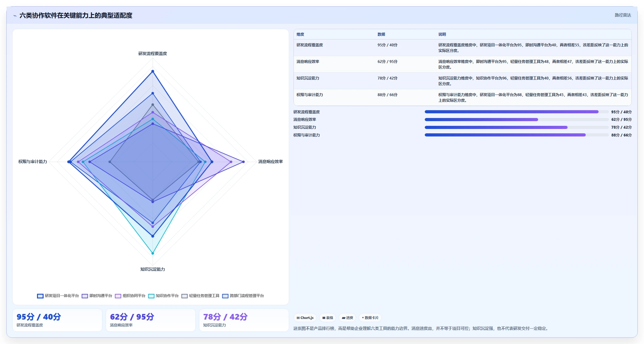Select the 权限与审计能力 table row name
This screenshot has width=644, height=344.
(310, 95)
